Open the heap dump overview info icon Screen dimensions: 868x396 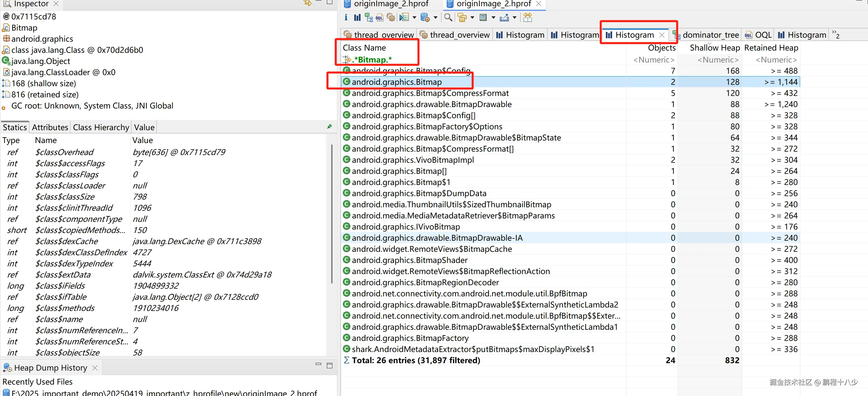[346, 17]
